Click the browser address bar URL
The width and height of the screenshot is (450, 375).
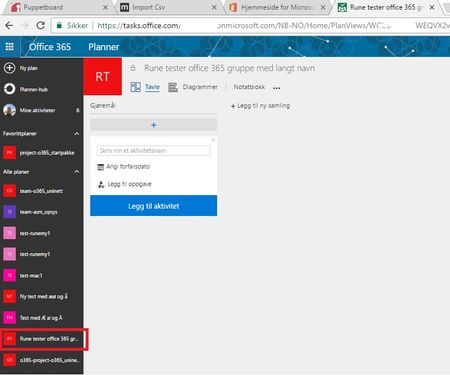(x=250, y=25)
